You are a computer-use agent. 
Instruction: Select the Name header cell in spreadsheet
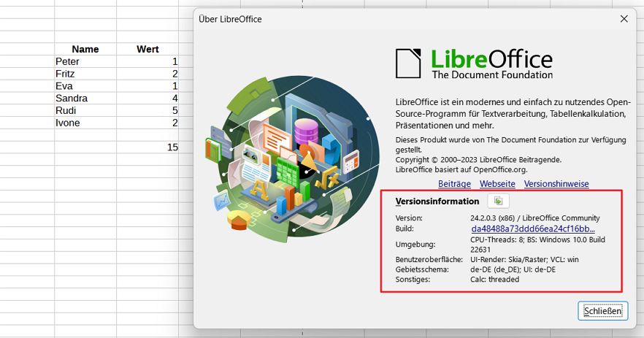(x=85, y=49)
